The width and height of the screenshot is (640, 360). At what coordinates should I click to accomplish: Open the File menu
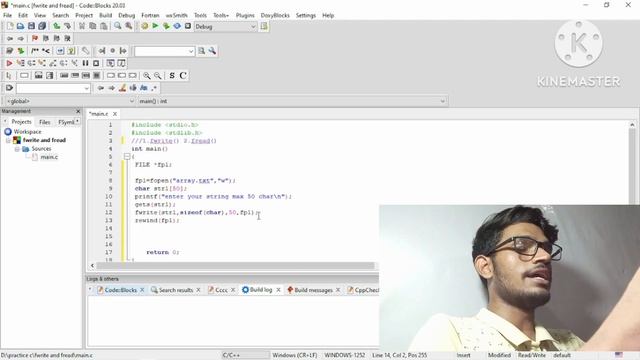(7, 15)
